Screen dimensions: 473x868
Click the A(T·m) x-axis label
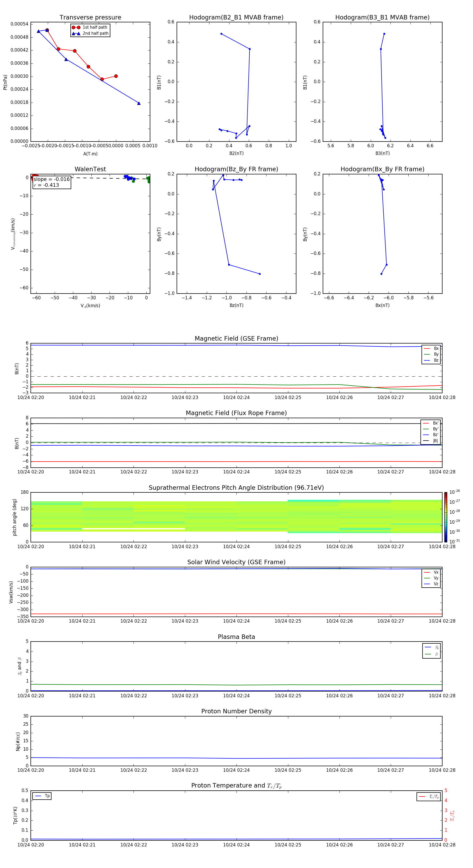pos(90,154)
